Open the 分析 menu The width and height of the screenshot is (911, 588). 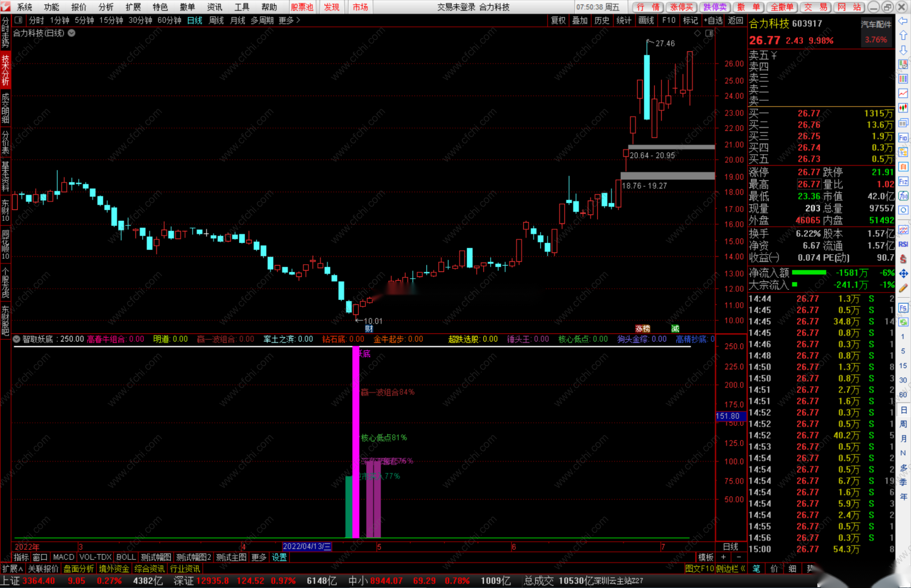[106, 7]
